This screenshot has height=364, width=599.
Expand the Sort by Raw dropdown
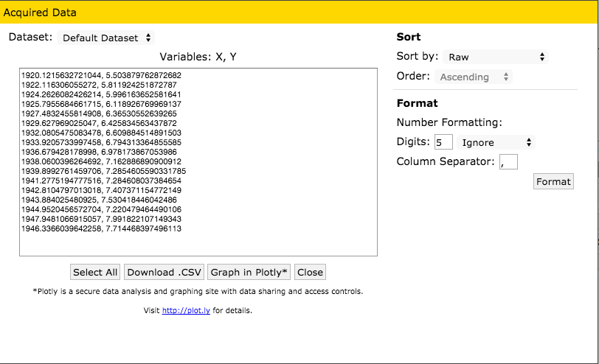point(495,57)
